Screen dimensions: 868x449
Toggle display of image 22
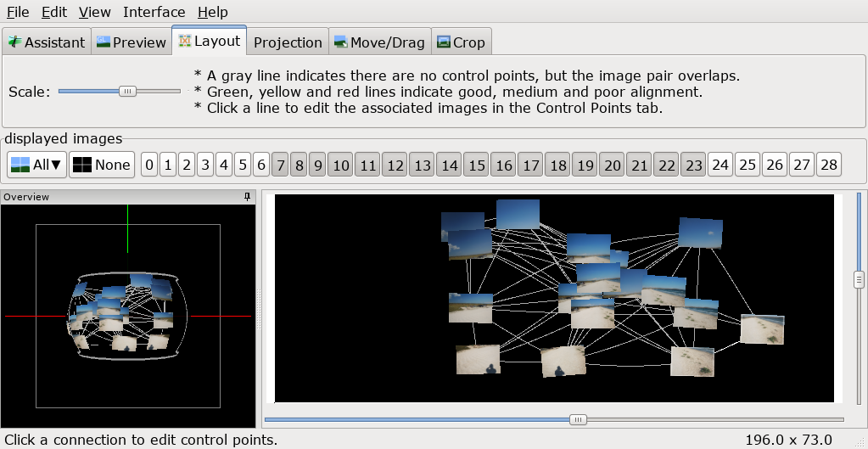(666, 165)
